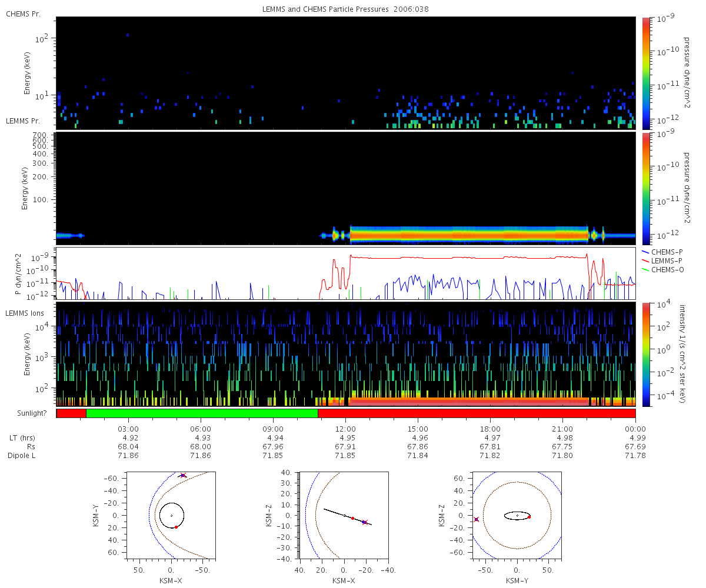Click the green segment of the Sunlight bar
The height and width of the screenshot is (588, 706).
point(202,413)
